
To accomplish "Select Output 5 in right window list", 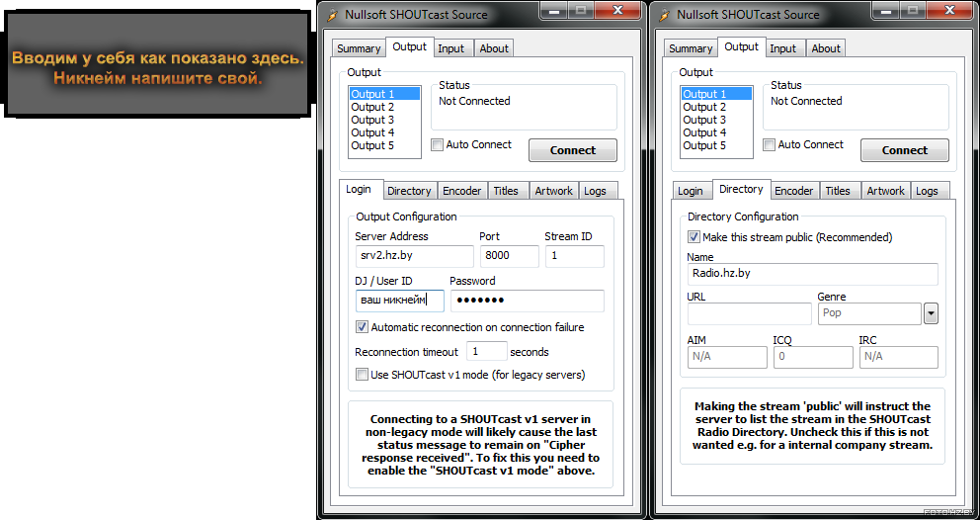I will tap(716, 145).
